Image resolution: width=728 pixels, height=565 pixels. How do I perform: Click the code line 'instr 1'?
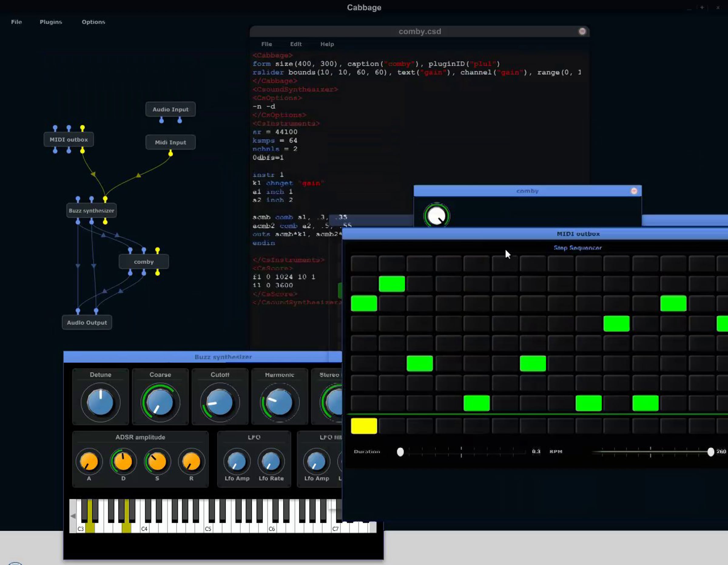click(x=268, y=175)
